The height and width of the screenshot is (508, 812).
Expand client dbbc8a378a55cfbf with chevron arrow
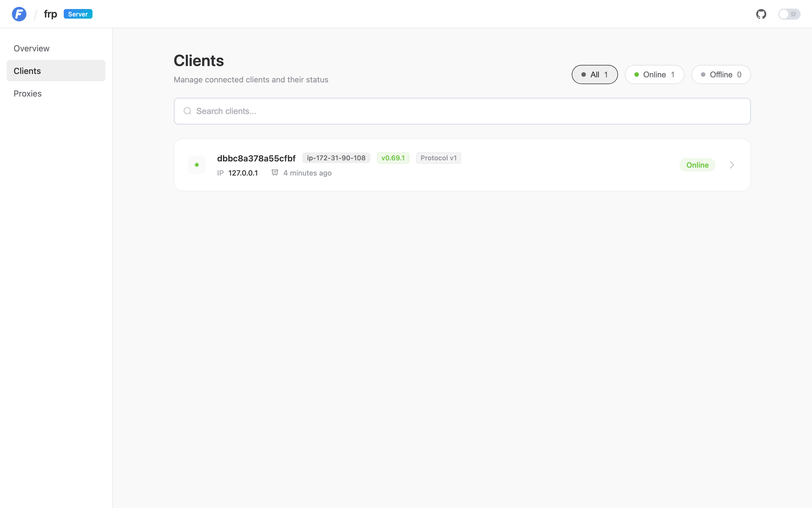pyautogui.click(x=732, y=165)
